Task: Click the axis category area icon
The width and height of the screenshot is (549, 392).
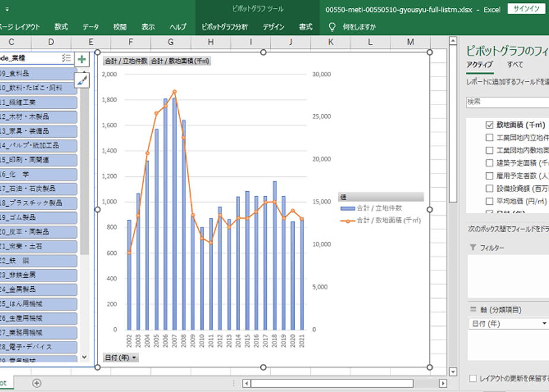Action: pos(473,309)
